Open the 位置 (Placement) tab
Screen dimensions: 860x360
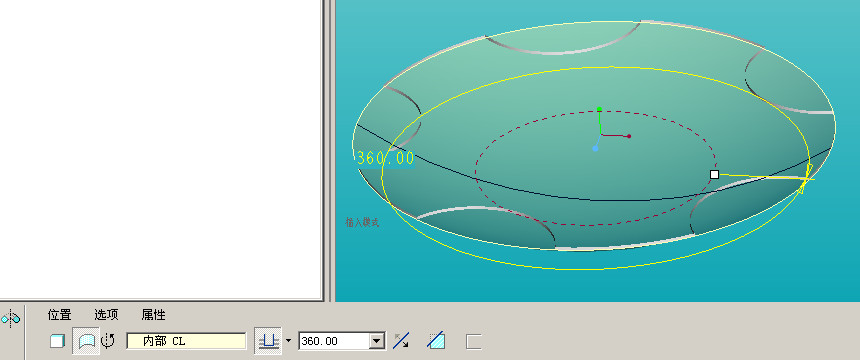[59, 315]
